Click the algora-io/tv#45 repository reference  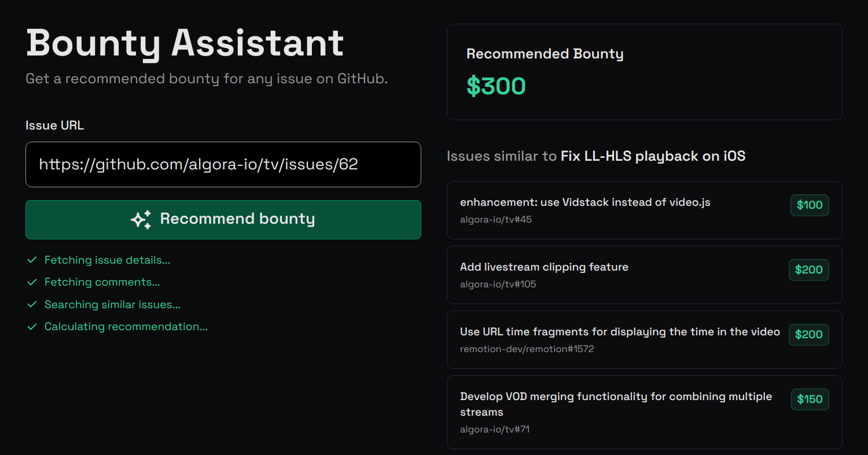495,220
